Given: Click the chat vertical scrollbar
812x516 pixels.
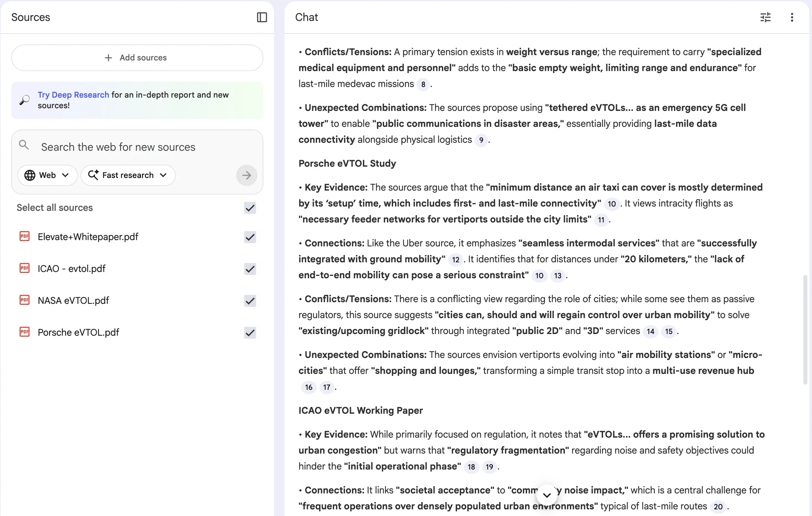Looking at the screenshot, I should pos(805,329).
